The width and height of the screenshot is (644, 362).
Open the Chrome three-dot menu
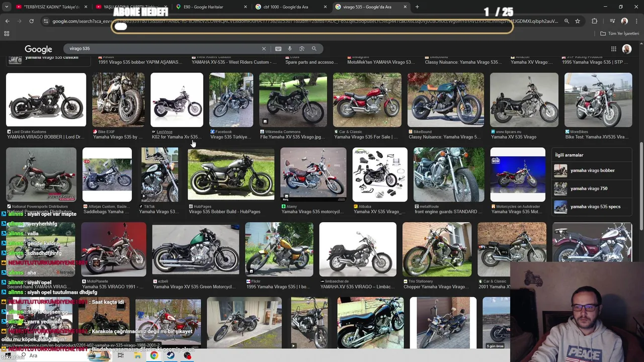(636, 21)
